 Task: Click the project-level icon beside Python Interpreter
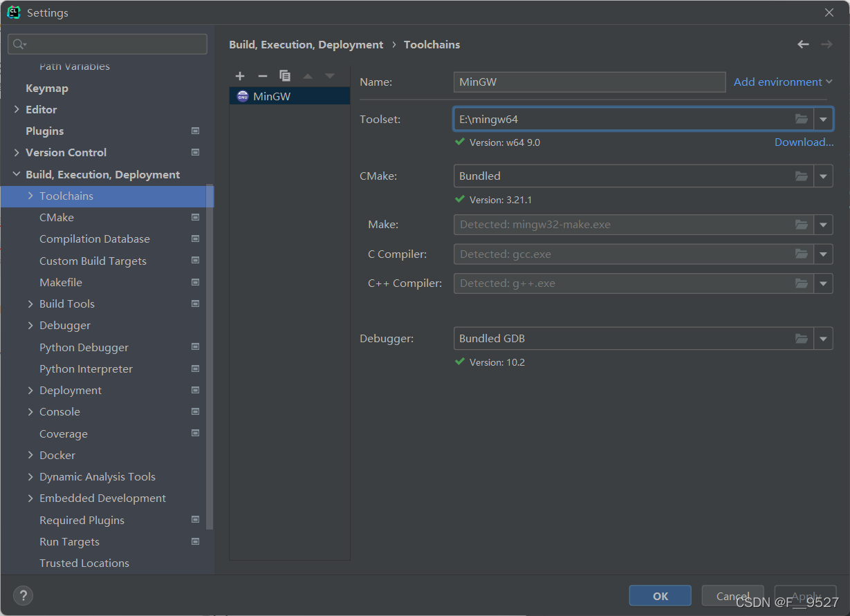[x=196, y=368]
